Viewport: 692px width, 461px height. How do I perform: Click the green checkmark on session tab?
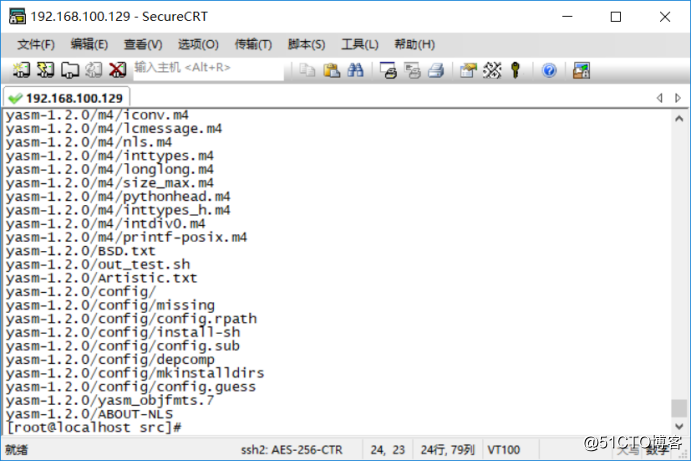coord(15,98)
